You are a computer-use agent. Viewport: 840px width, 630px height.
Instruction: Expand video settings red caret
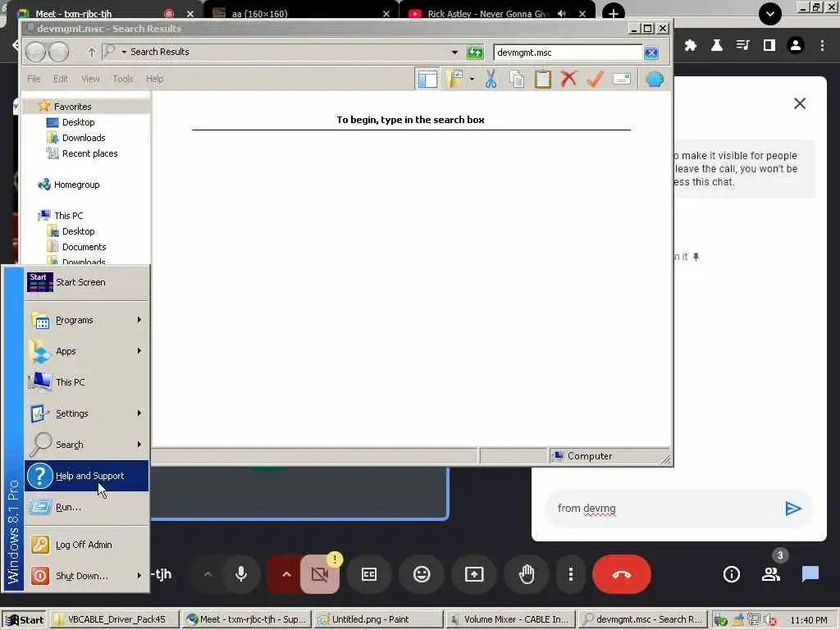[286, 574]
